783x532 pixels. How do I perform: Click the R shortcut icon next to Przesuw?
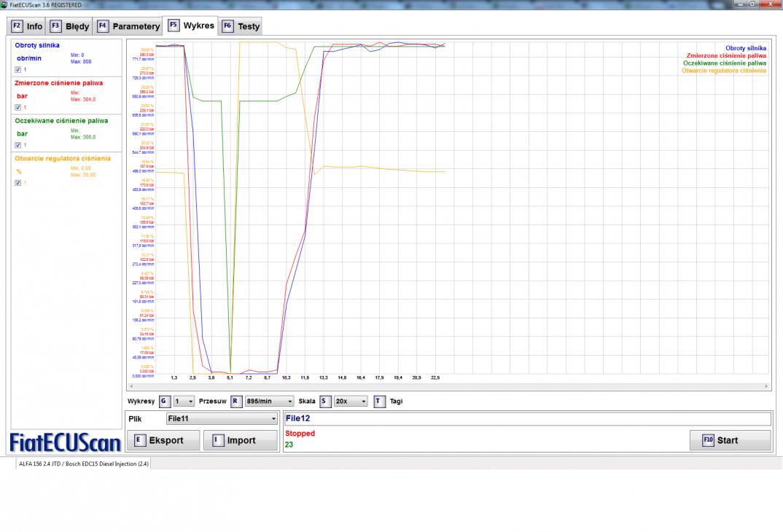click(x=235, y=401)
